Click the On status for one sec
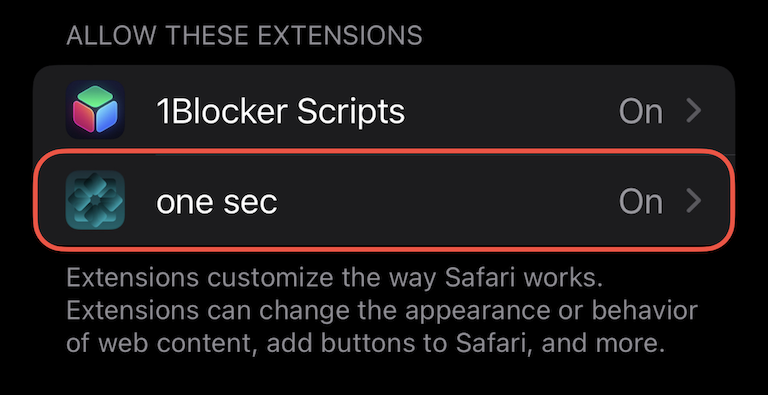Viewport: 768px width, 395px height. point(641,201)
